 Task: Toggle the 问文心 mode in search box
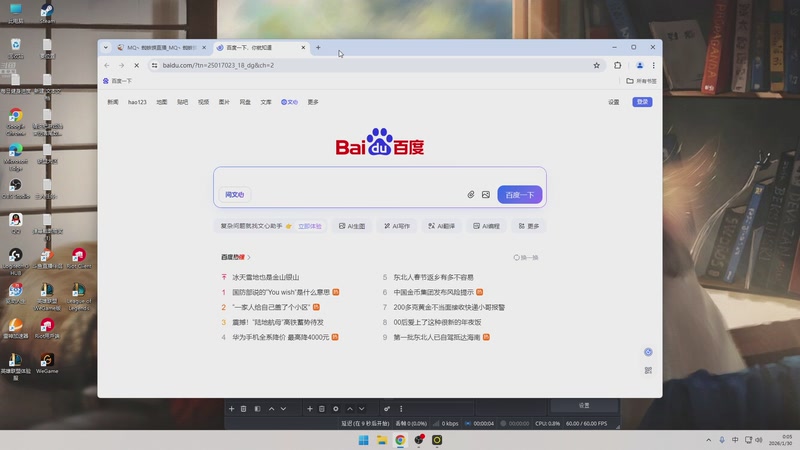pos(235,194)
